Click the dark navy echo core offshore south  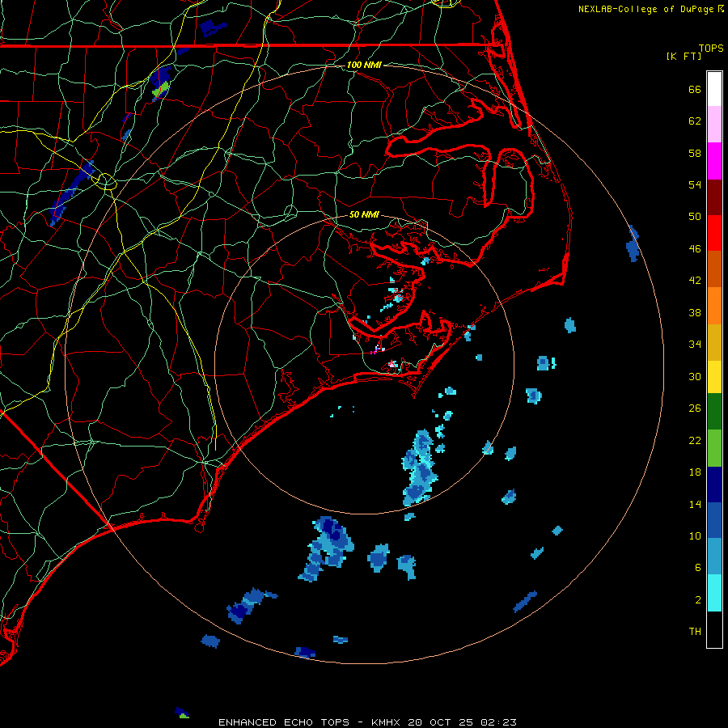(330, 527)
